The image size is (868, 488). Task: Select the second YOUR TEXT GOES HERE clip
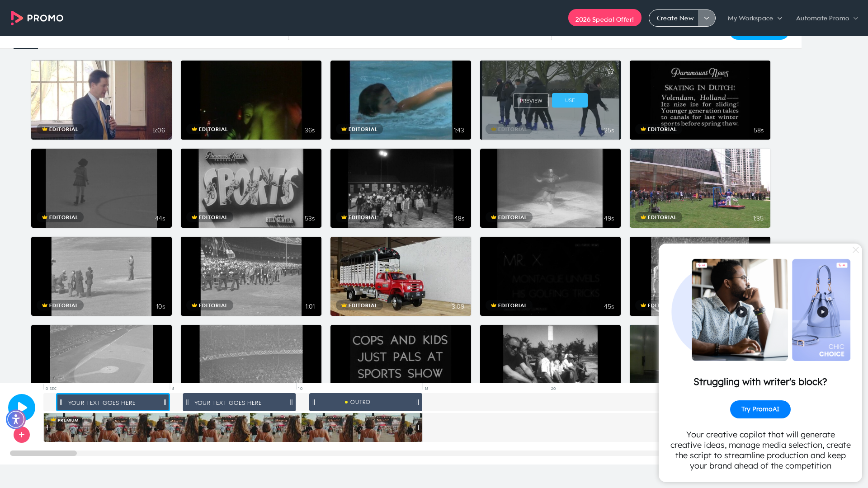239,402
